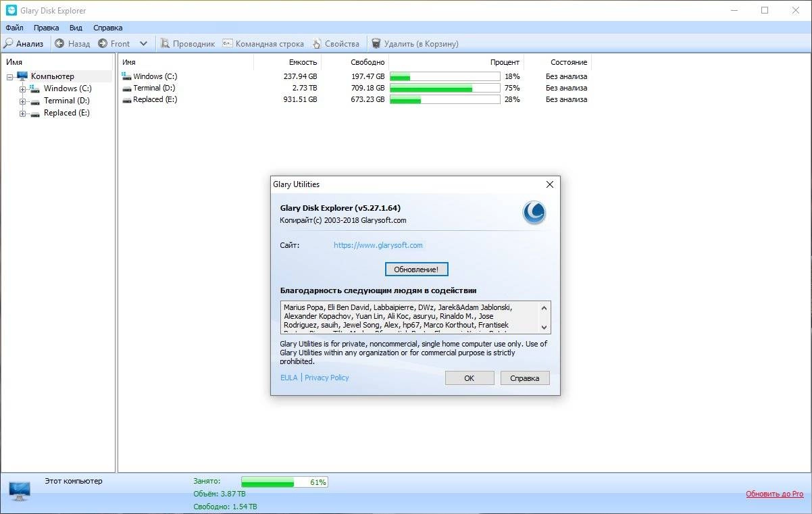The width and height of the screenshot is (812, 514).
Task: Open the https://www.glarysoft.com link
Action: pyautogui.click(x=378, y=245)
